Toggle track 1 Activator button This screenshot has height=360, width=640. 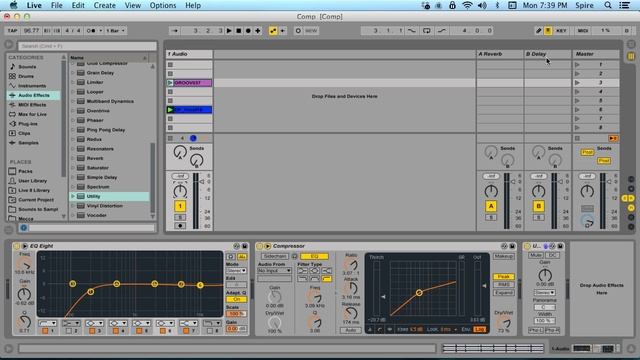click(x=180, y=206)
